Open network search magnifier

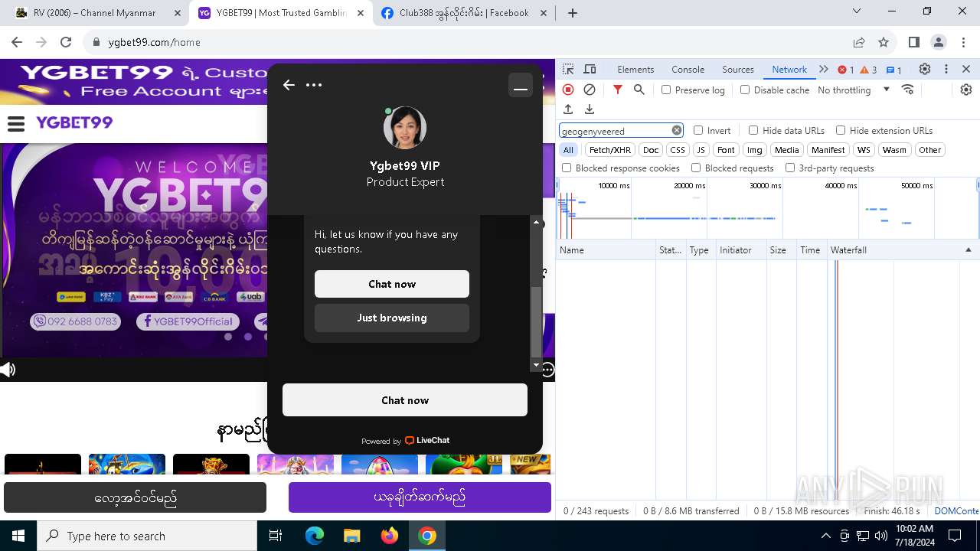(639, 90)
